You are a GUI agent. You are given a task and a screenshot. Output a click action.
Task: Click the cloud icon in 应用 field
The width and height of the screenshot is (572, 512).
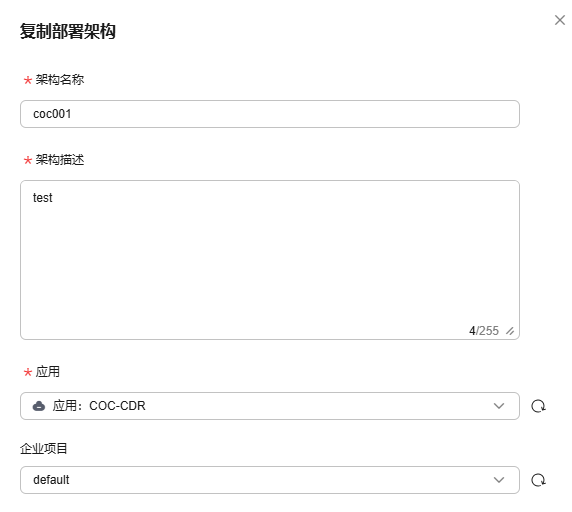click(x=39, y=406)
